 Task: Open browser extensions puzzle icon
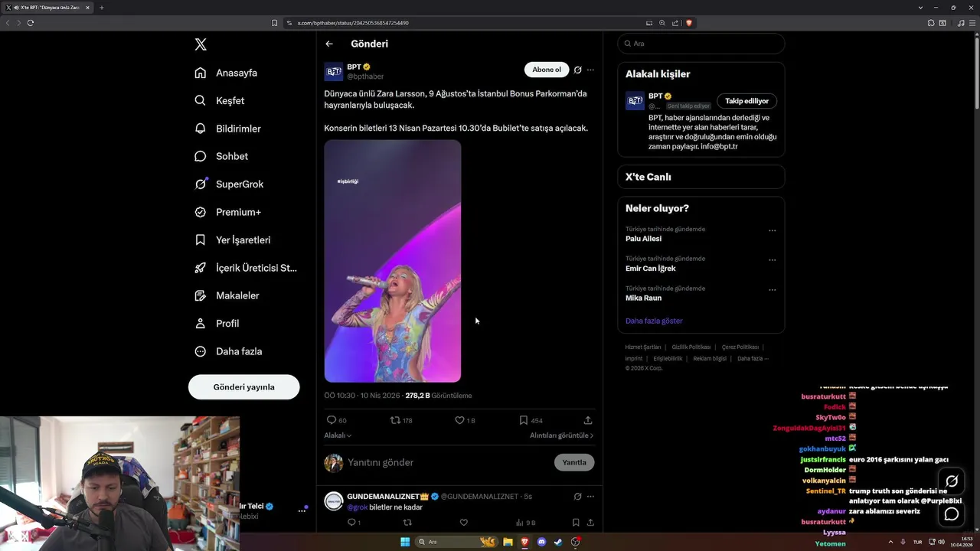coord(931,23)
